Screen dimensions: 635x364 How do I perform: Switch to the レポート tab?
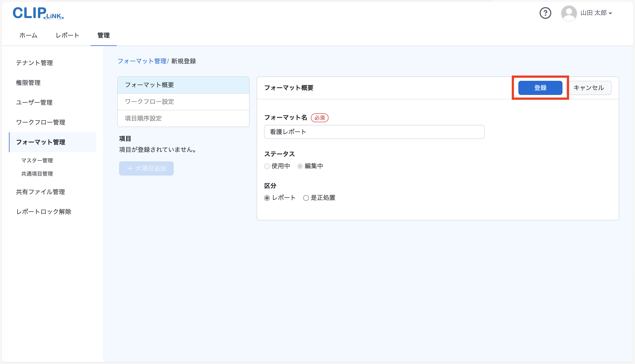coord(67,35)
